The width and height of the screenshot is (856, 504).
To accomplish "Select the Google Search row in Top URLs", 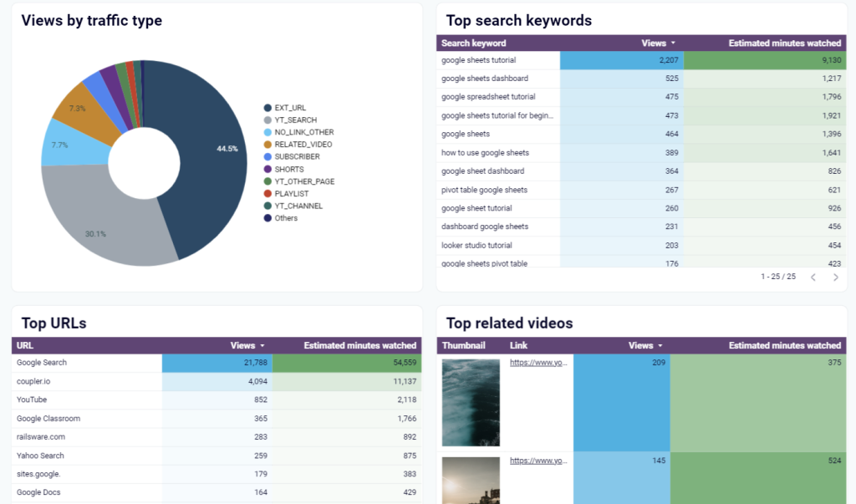I will tap(42, 363).
